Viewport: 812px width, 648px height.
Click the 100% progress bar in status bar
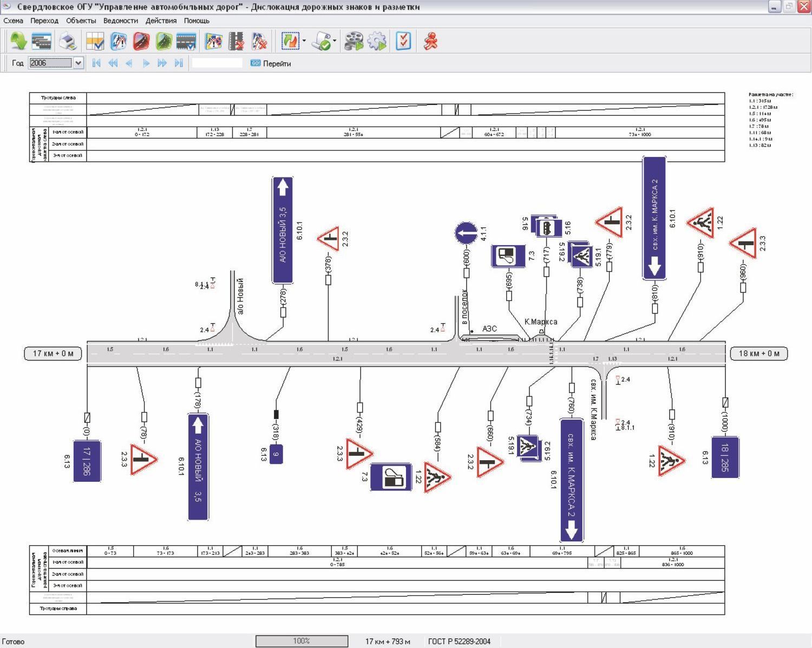pyautogui.click(x=302, y=641)
